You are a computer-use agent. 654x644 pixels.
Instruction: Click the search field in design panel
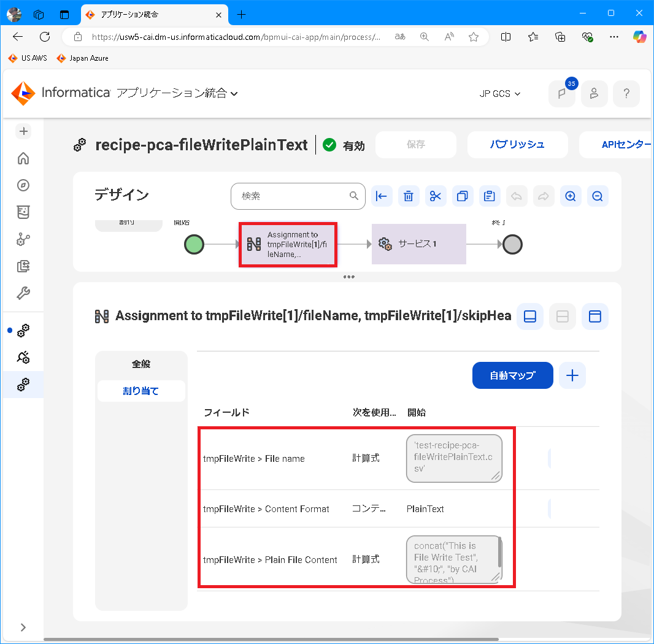coord(298,196)
